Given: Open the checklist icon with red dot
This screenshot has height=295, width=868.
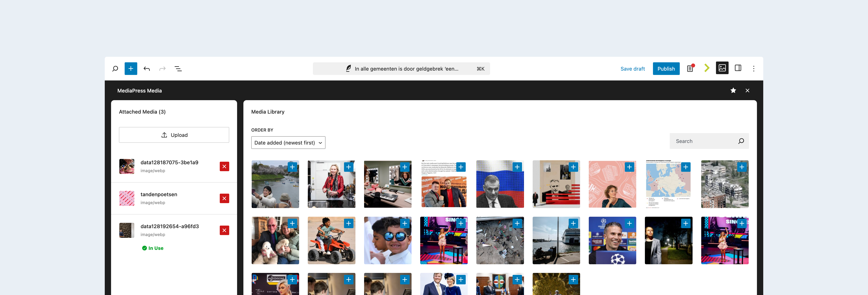Looking at the screenshot, I should point(690,68).
